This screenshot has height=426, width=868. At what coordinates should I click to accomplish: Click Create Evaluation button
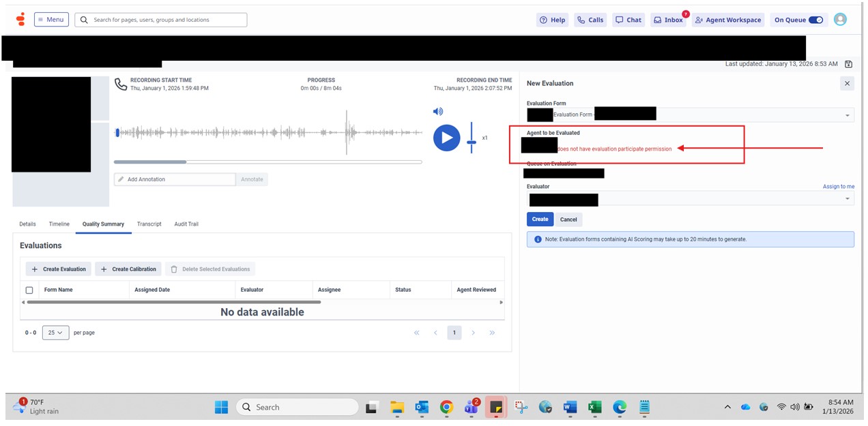tap(59, 269)
